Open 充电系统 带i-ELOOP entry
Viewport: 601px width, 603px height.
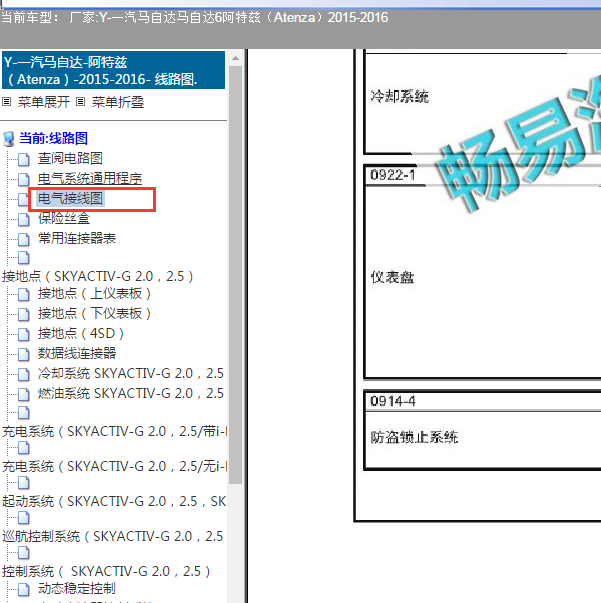pyautogui.click(x=114, y=431)
